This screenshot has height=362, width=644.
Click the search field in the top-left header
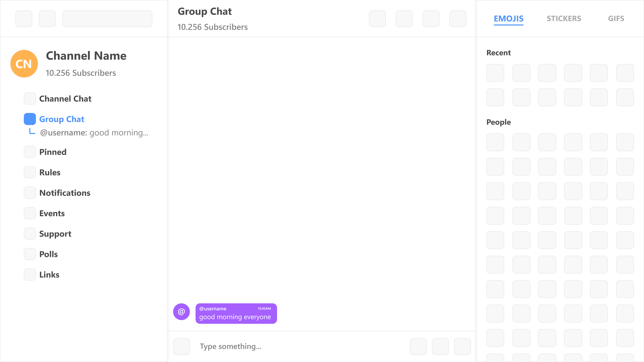107,19
